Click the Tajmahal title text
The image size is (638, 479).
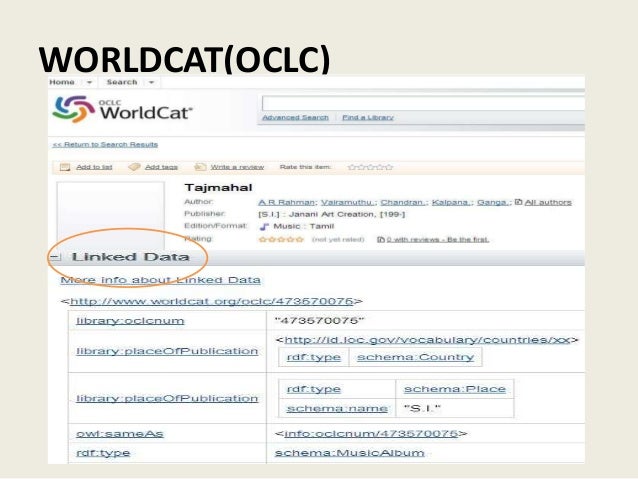[x=218, y=188]
